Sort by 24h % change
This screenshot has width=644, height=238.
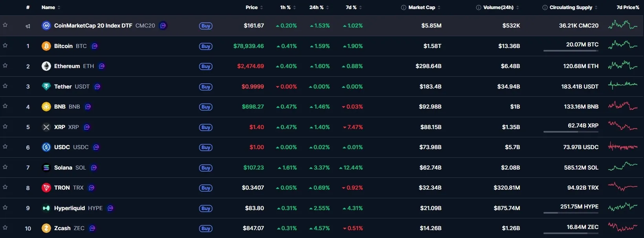click(319, 7)
